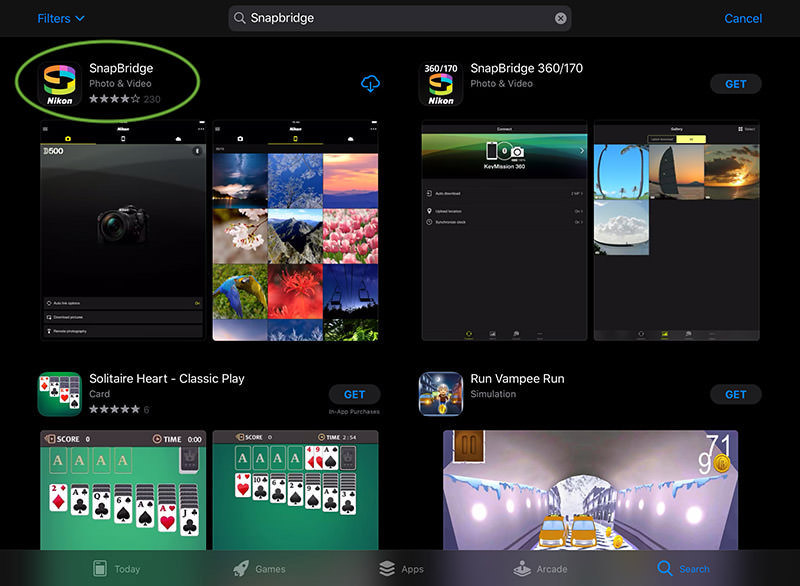Image resolution: width=800 pixels, height=586 pixels.
Task: Open the SnapBridge app title
Action: (x=121, y=68)
